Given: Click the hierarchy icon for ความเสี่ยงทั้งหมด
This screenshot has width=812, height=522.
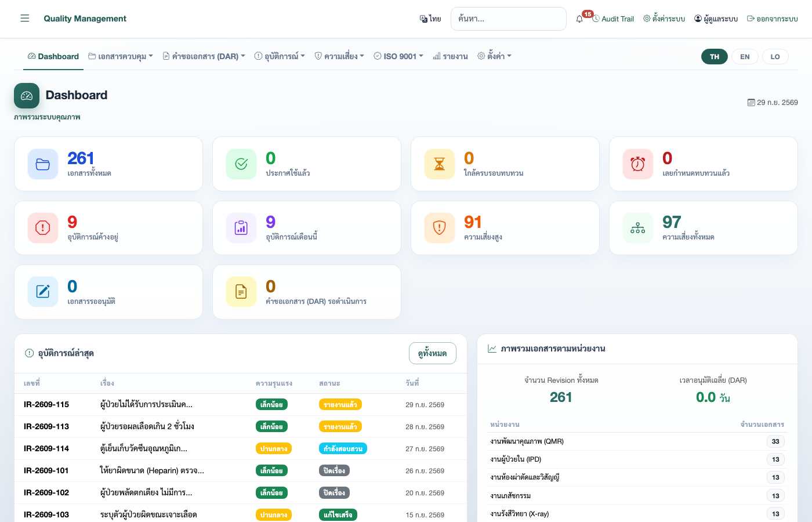Looking at the screenshot, I should [x=638, y=228].
